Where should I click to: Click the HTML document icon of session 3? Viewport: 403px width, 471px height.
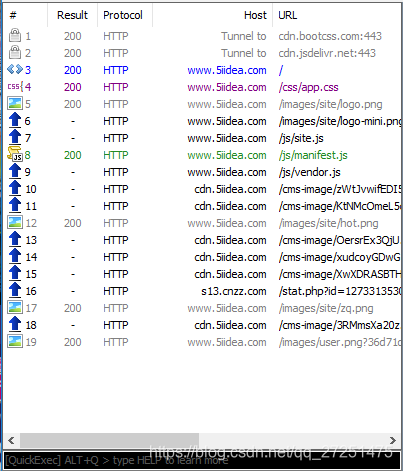click(15, 69)
